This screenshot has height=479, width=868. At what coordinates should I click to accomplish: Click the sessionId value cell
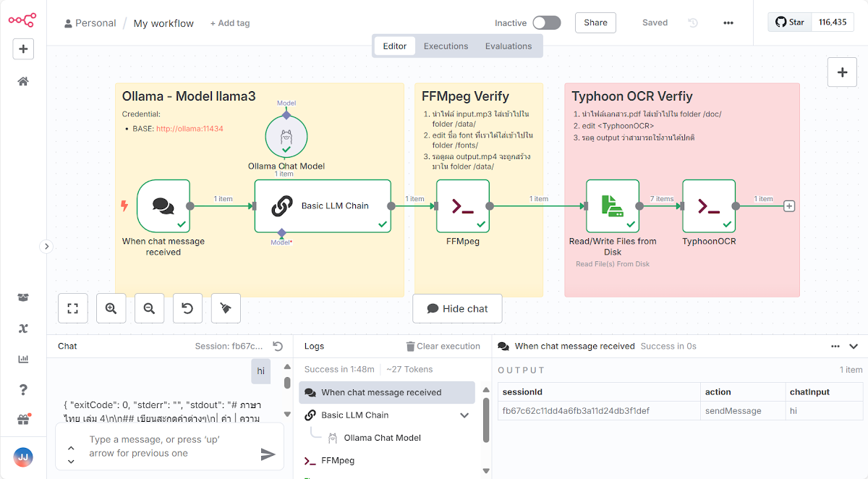point(600,411)
